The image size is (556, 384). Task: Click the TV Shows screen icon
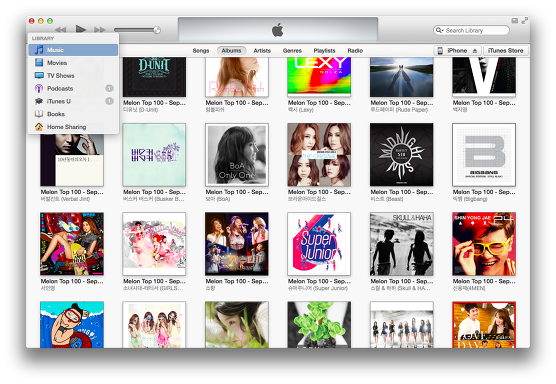39,76
